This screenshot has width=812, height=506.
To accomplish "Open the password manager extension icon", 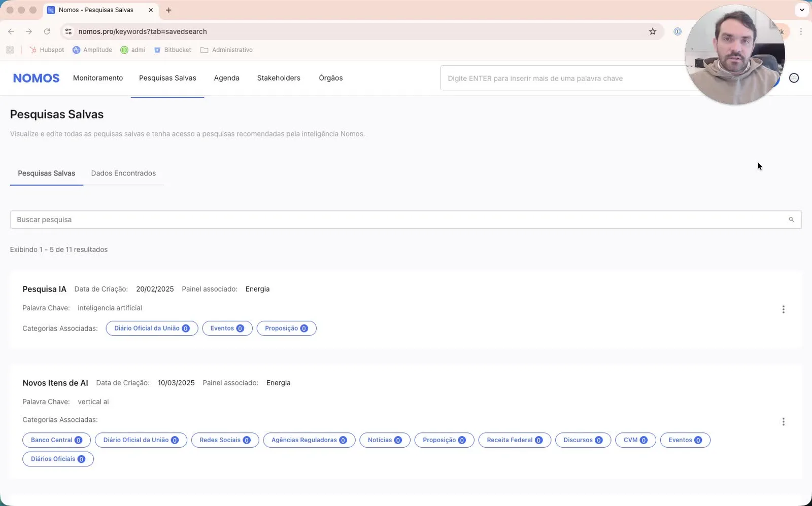I will [678, 31].
